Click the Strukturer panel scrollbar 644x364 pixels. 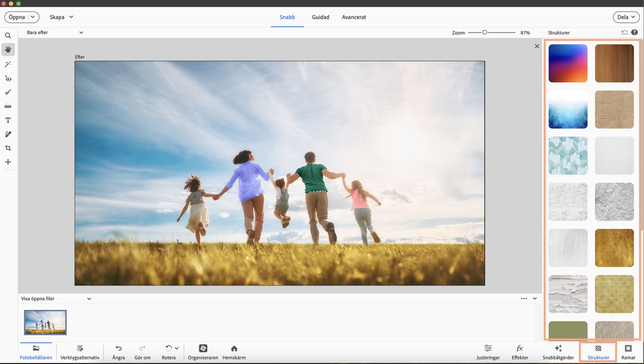tap(642, 134)
